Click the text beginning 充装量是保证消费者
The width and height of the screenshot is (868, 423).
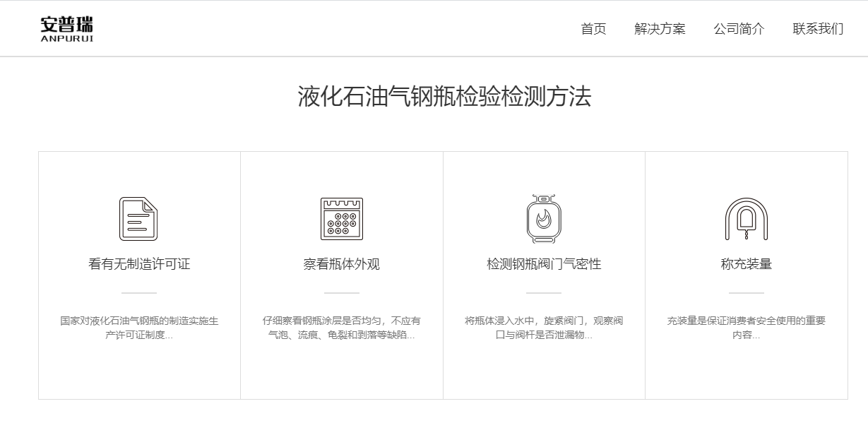tap(746, 328)
